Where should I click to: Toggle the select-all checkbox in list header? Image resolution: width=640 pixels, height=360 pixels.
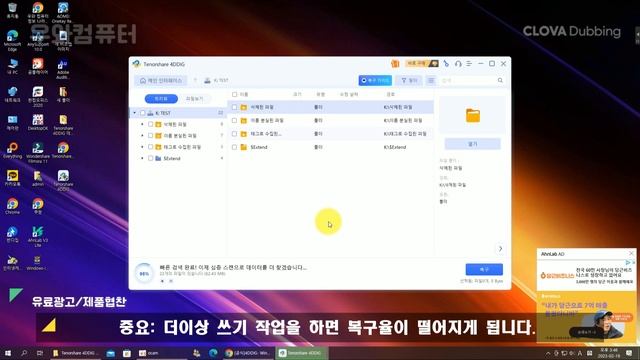click(x=234, y=94)
